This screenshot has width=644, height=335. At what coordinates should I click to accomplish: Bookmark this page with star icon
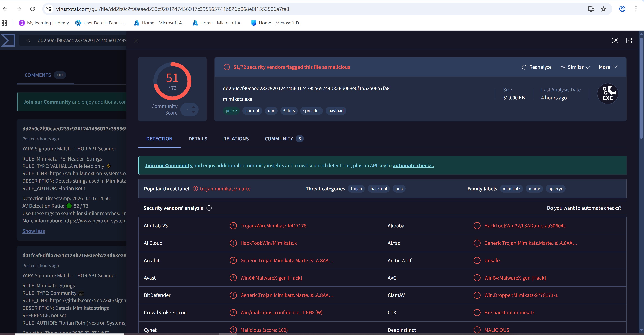point(603,9)
